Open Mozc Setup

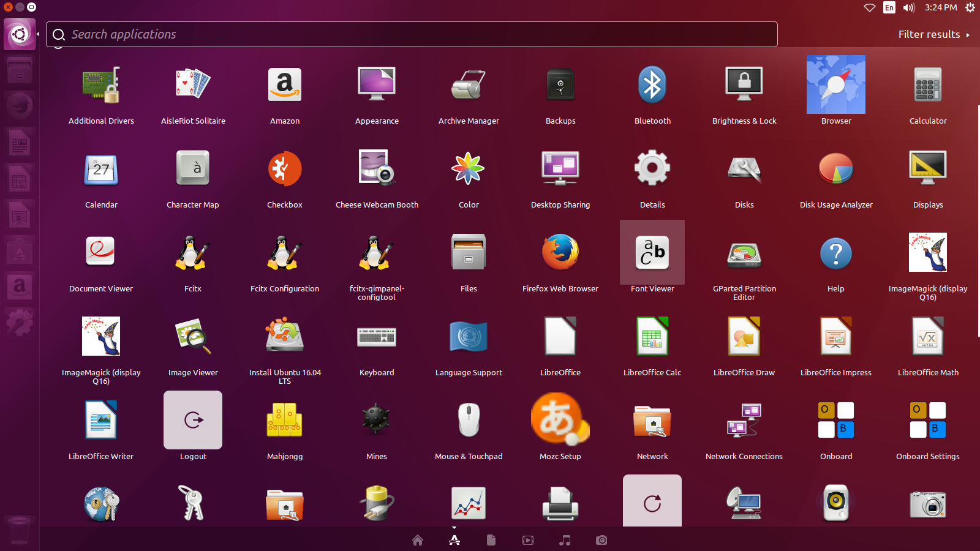click(560, 420)
